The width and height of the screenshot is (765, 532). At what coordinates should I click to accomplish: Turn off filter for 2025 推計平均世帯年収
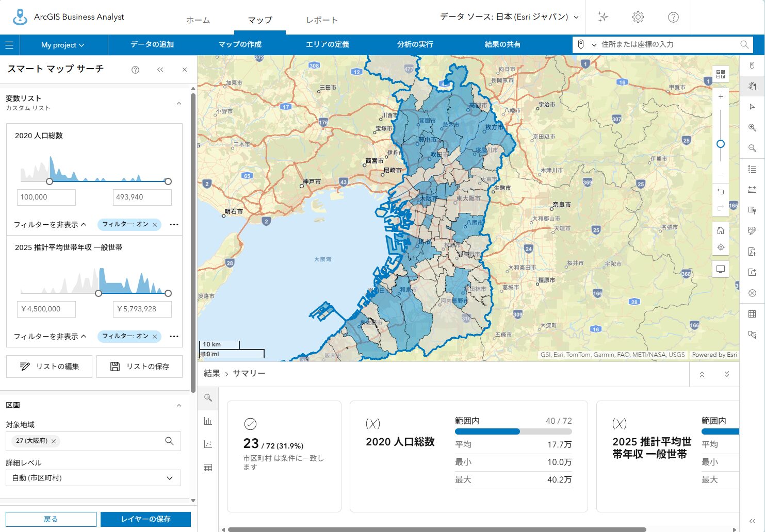[x=155, y=337]
